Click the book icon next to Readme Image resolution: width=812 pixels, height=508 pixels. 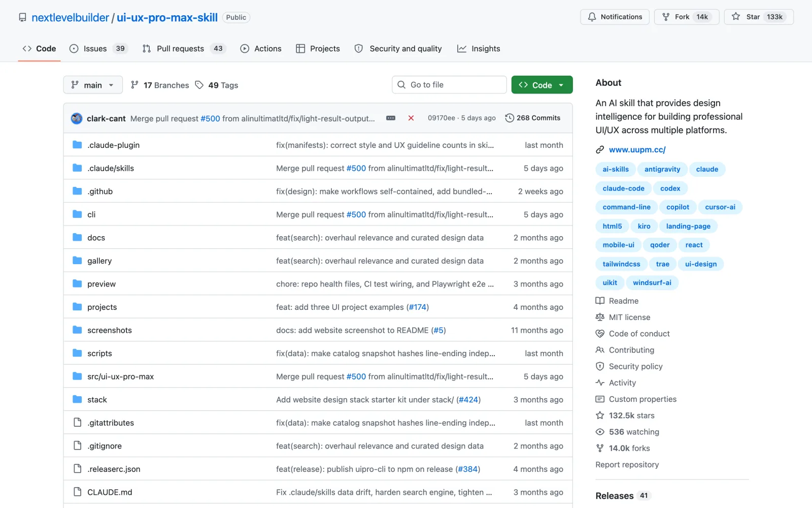[x=600, y=301]
